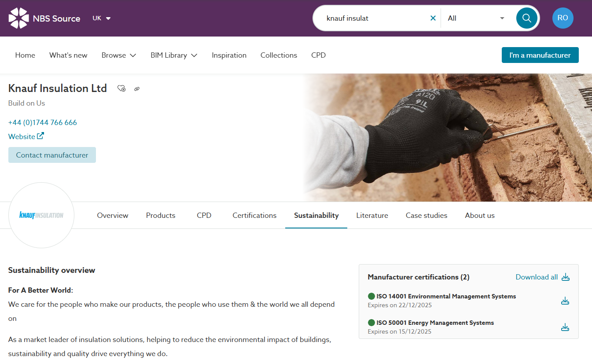Switch to the Certifications tab
The image size is (592, 364).
(x=254, y=215)
